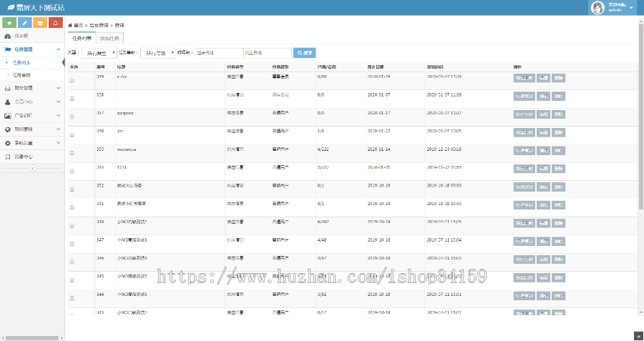Click deadline date '2020-01-22'
Image resolution: width=644 pixels, height=341 pixels.
coord(379,132)
